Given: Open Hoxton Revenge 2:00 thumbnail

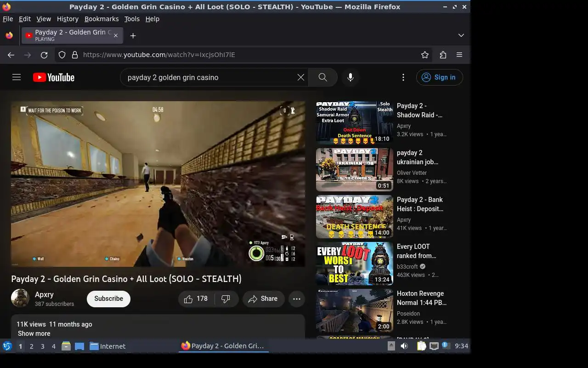Looking at the screenshot, I should (355, 310).
